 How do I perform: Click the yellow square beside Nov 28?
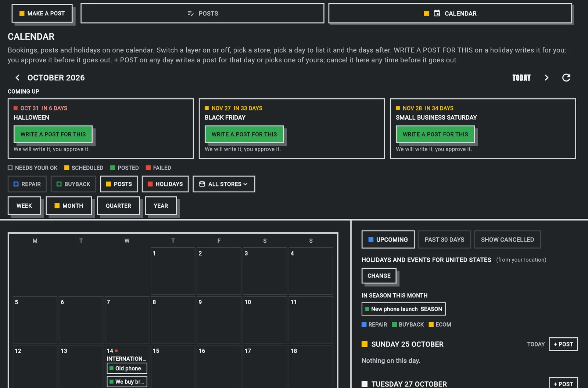coord(398,108)
